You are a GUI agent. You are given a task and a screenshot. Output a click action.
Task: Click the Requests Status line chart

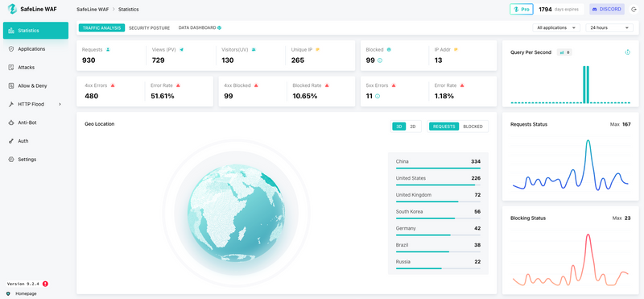click(571, 164)
